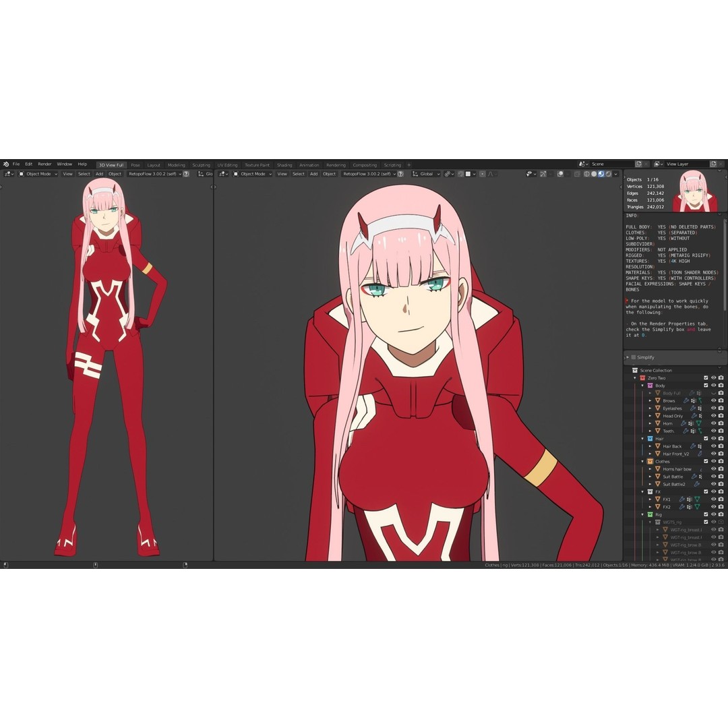
Task: Enable the Simplify checkbox
Action: tap(633, 357)
